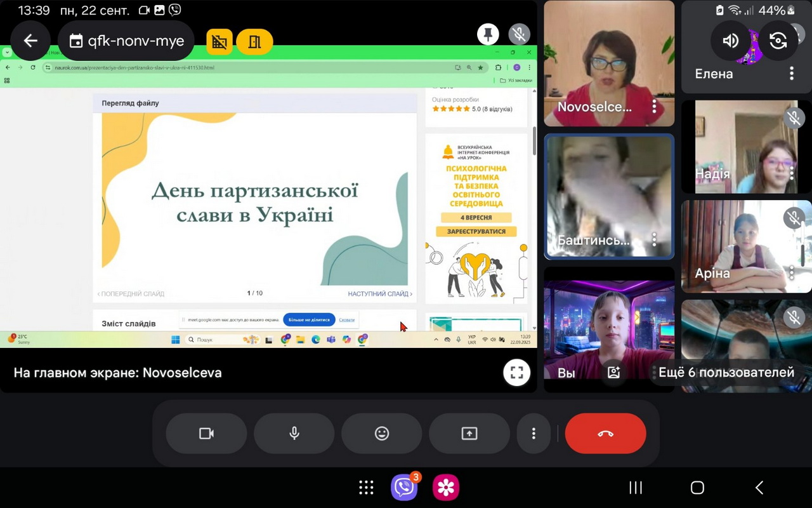Open more options in call controls
Screen dimensions: 812x508
click(x=534, y=434)
